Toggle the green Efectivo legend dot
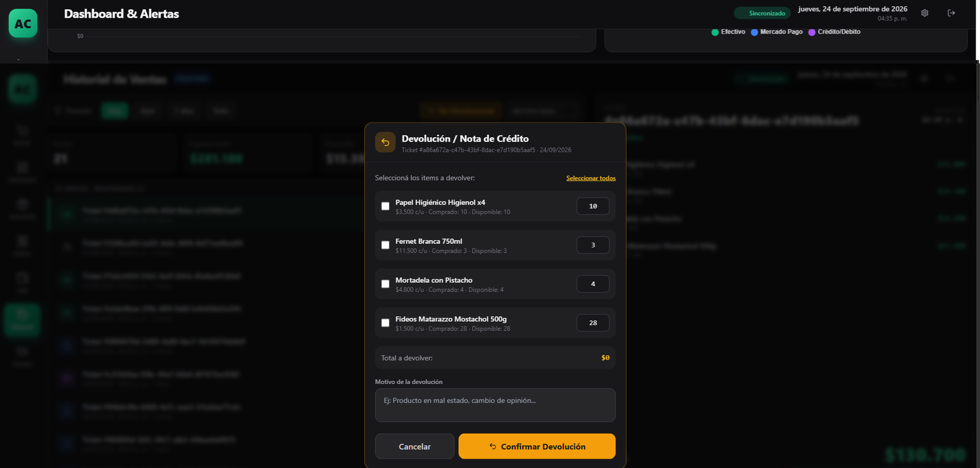Viewport: 980px width, 468px height. click(x=715, y=32)
